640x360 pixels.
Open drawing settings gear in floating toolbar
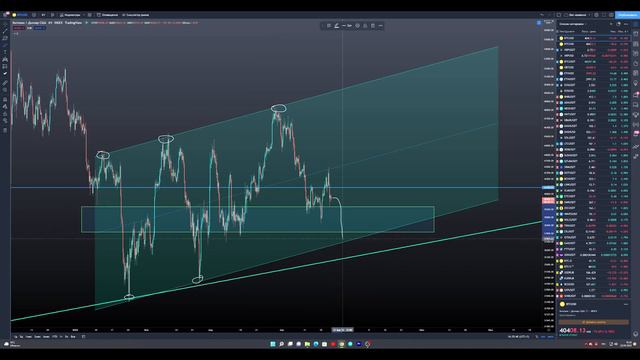click(x=358, y=26)
